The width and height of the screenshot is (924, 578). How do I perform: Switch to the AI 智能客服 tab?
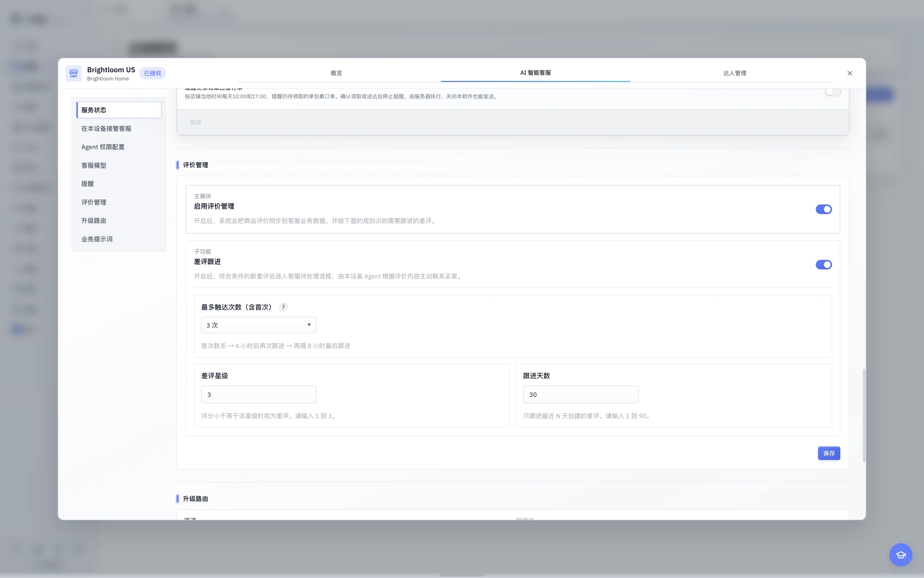[x=535, y=73]
